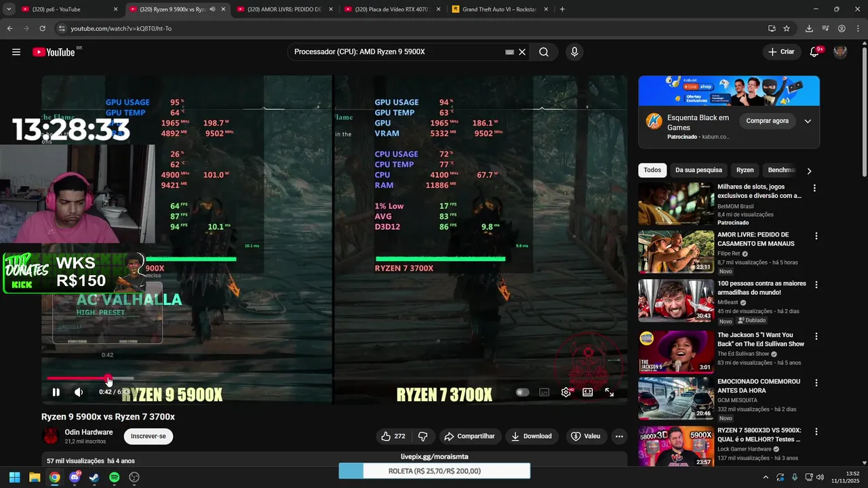Bookmark this page with star
This screenshot has height=488, width=868.
click(787, 28)
